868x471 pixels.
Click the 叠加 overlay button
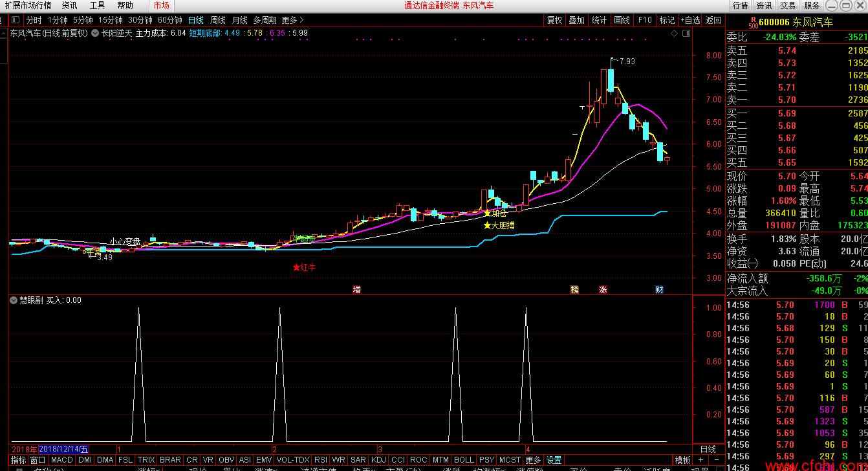(576, 20)
